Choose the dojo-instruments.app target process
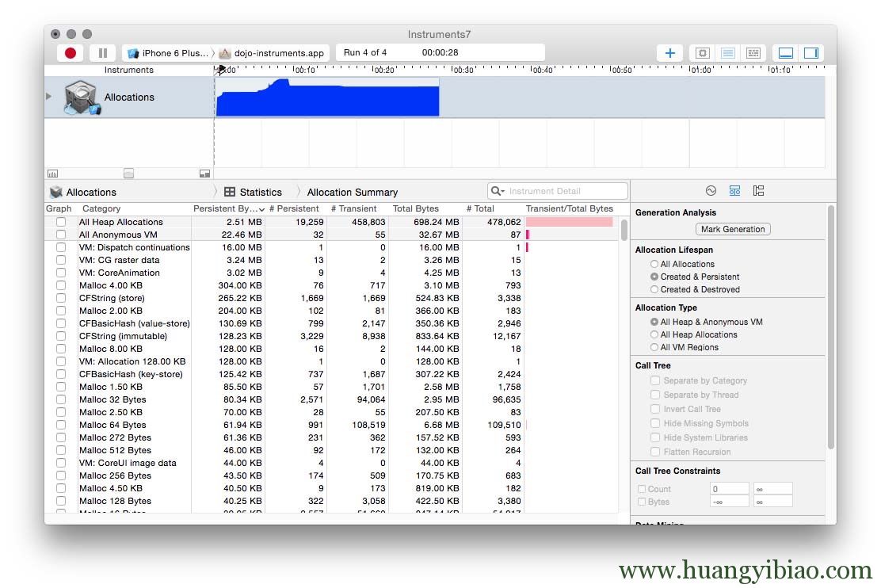Image resolution: width=881 pixels, height=588 pixels. pos(272,53)
